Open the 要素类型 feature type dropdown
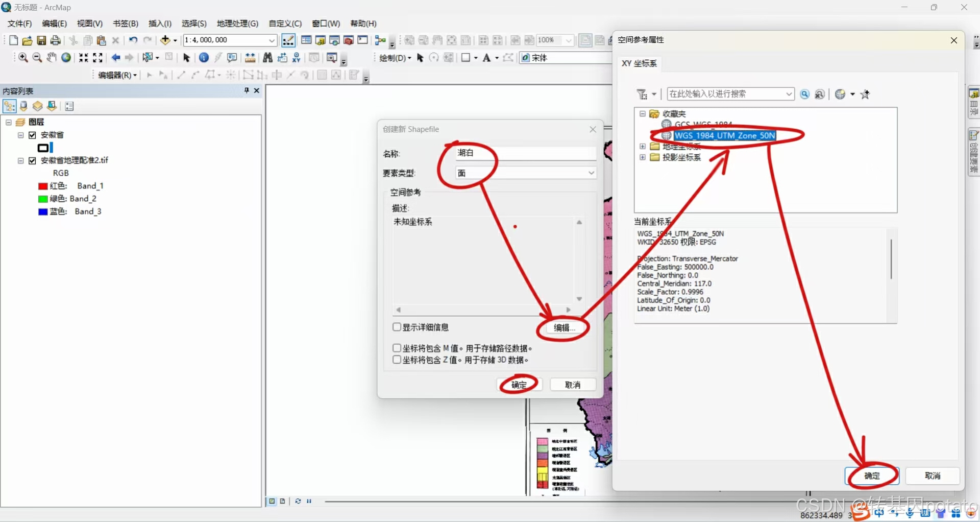 pos(591,173)
